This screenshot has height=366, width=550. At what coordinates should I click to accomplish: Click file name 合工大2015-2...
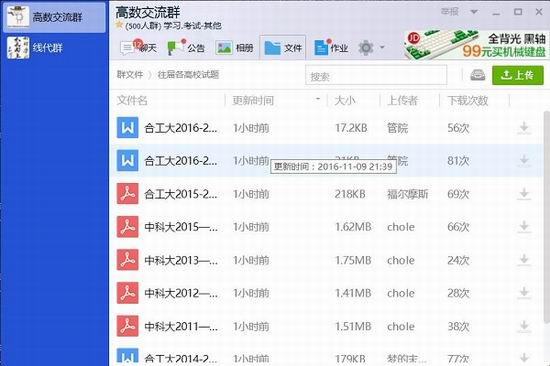(181, 194)
